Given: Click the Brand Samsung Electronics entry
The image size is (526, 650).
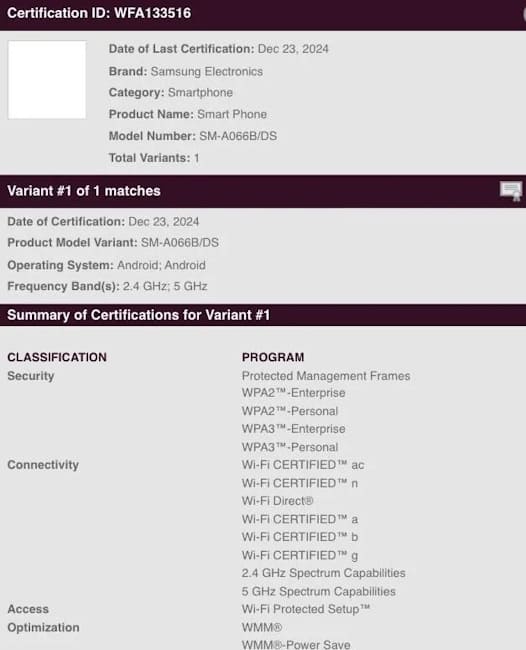Looking at the screenshot, I should coord(186,71).
